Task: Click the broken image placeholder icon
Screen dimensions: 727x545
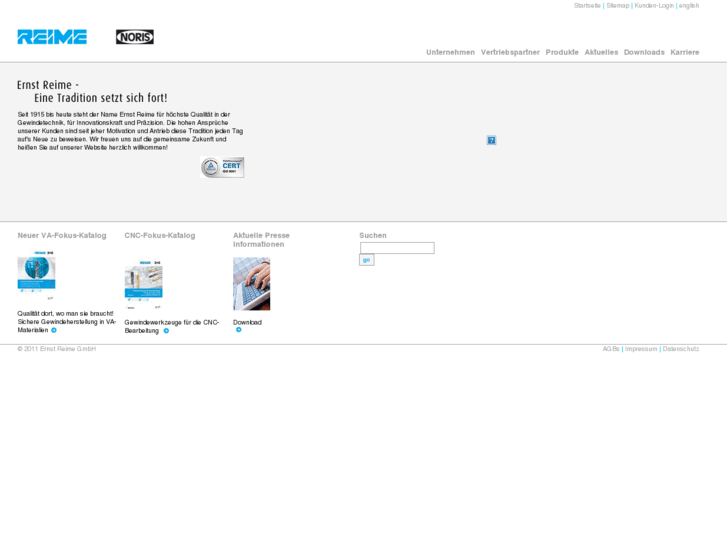Action: 491,140
